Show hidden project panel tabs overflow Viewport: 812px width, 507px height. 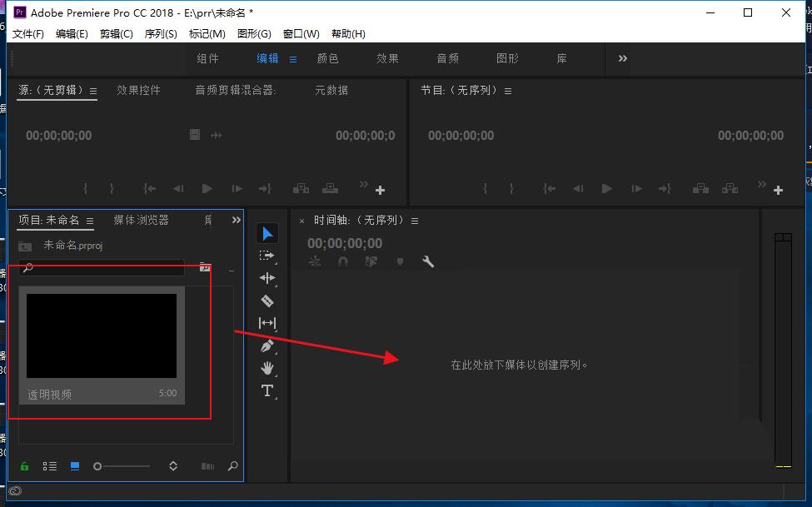[237, 220]
